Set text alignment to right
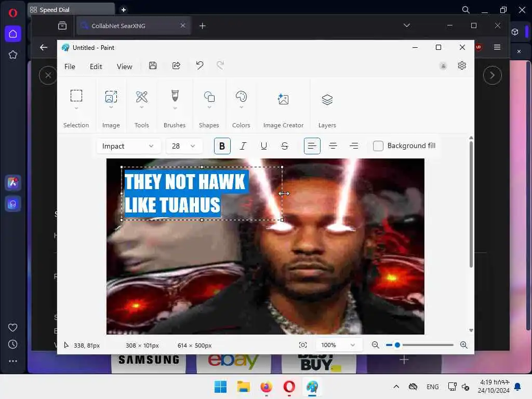 (354, 146)
